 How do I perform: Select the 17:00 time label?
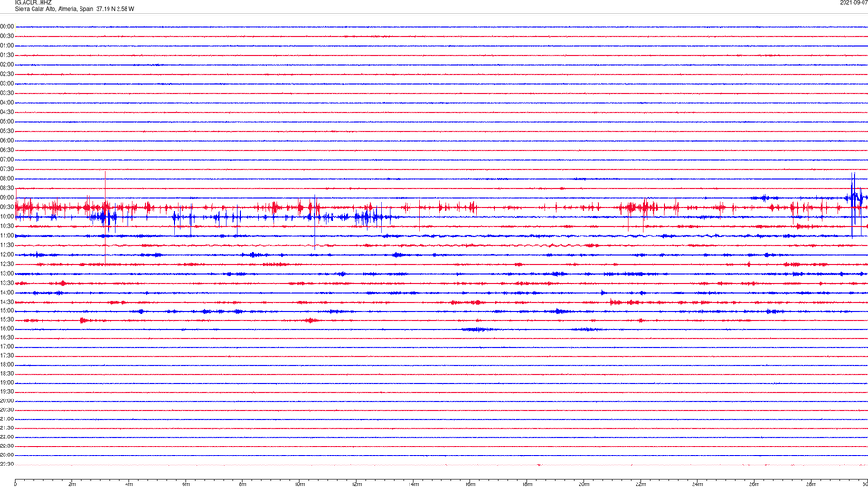[6, 347]
